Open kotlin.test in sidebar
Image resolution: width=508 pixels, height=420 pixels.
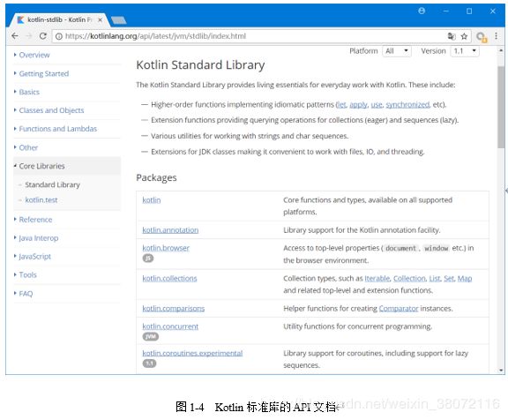click(41, 200)
